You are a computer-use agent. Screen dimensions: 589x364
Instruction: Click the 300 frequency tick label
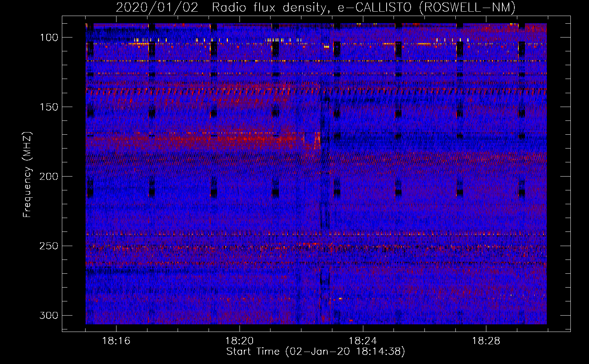(49, 315)
